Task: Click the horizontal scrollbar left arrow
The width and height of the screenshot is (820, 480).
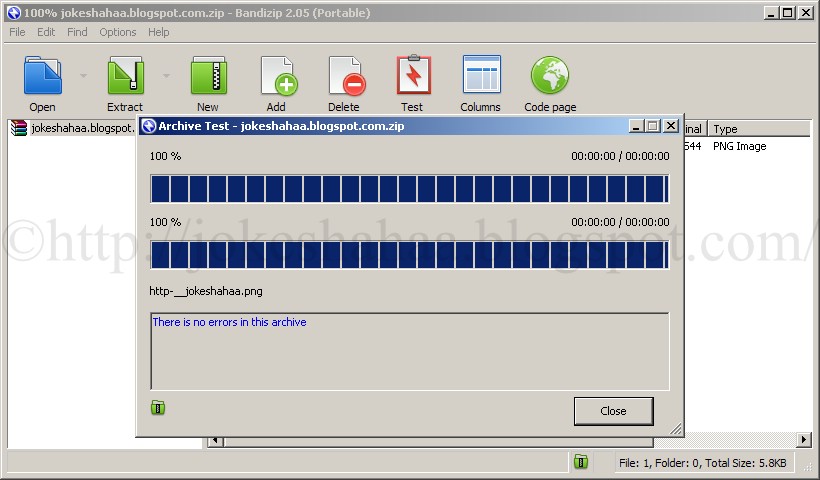Action: [x=215, y=440]
